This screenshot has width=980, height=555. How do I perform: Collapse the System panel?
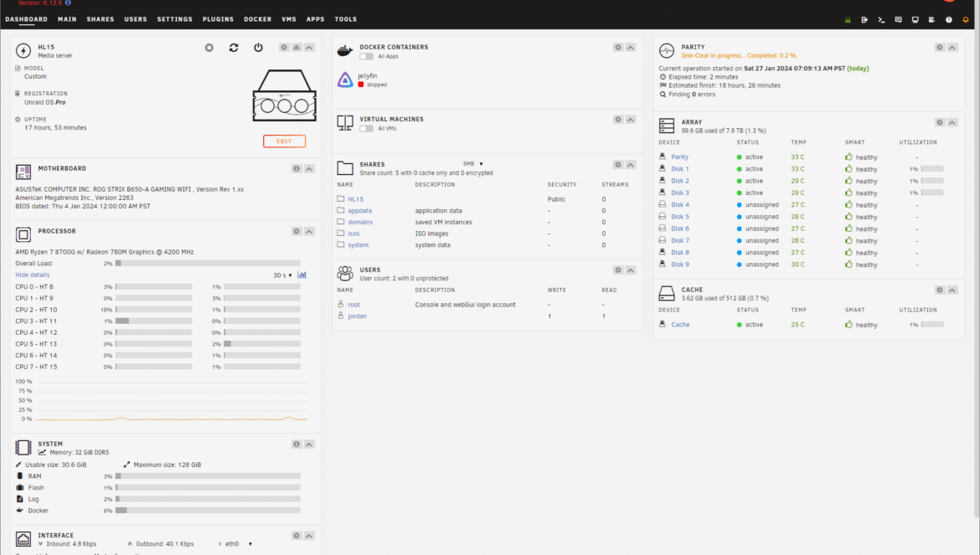[309, 445]
